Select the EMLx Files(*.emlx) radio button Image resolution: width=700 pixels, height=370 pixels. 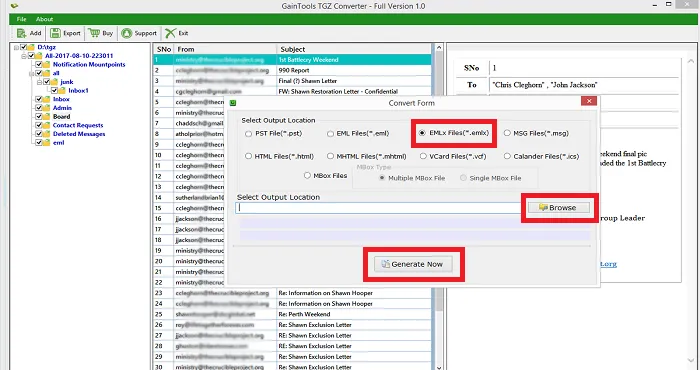422,133
